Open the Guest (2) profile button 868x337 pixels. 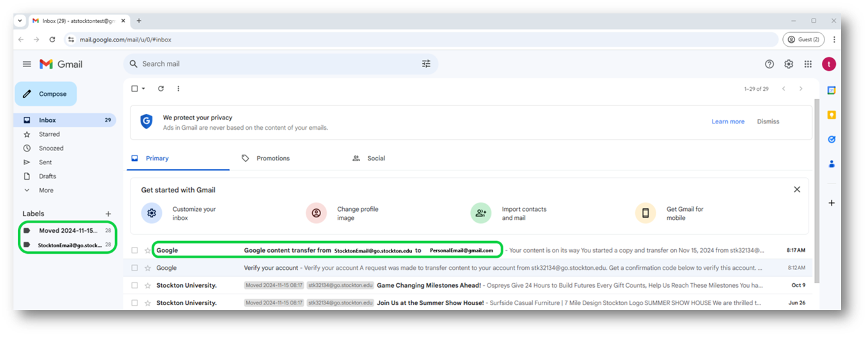click(803, 40)
